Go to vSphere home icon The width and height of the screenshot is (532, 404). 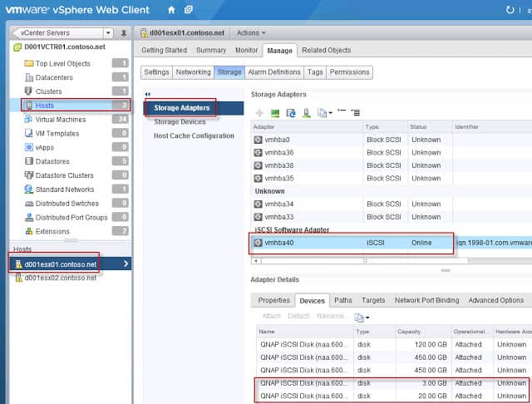(x=171, y=10)
